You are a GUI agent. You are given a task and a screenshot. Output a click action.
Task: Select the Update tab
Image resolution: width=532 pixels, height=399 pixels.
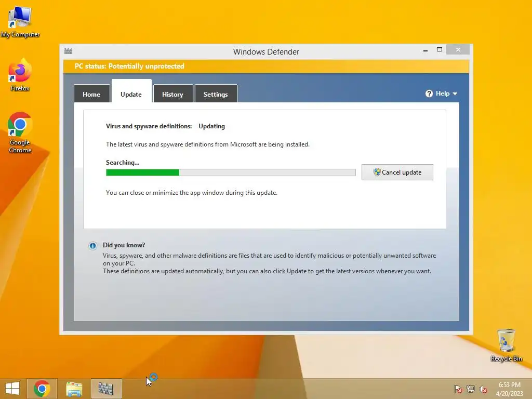point(131,91)
